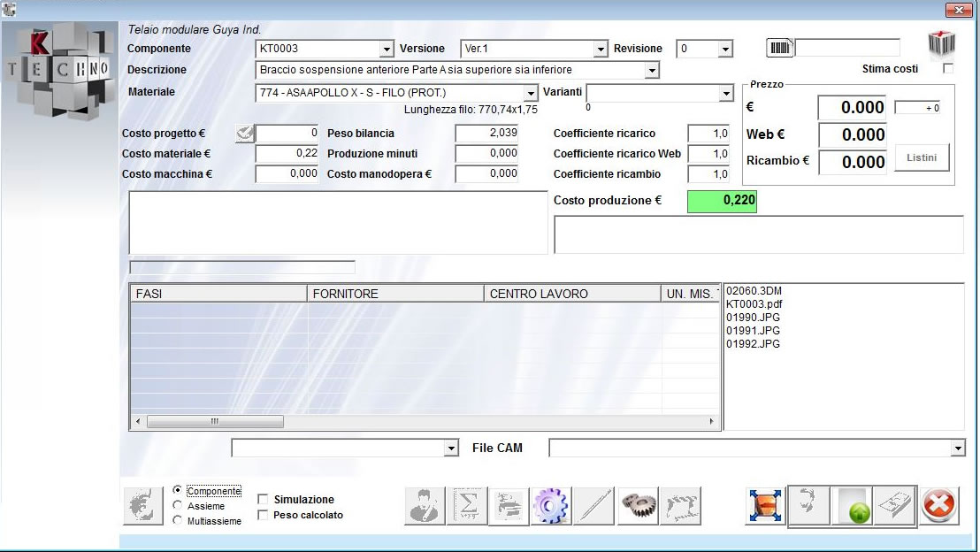Image resolution: width=980 pixels, height=552 pixels.
Task: Click the left arrow of table scrollbar
Action: [138, 421]
